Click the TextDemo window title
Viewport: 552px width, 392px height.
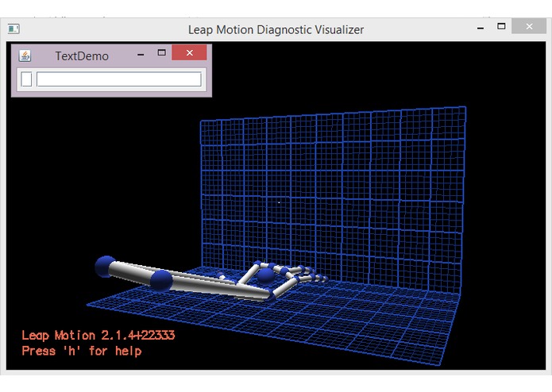tap(82, 56)
